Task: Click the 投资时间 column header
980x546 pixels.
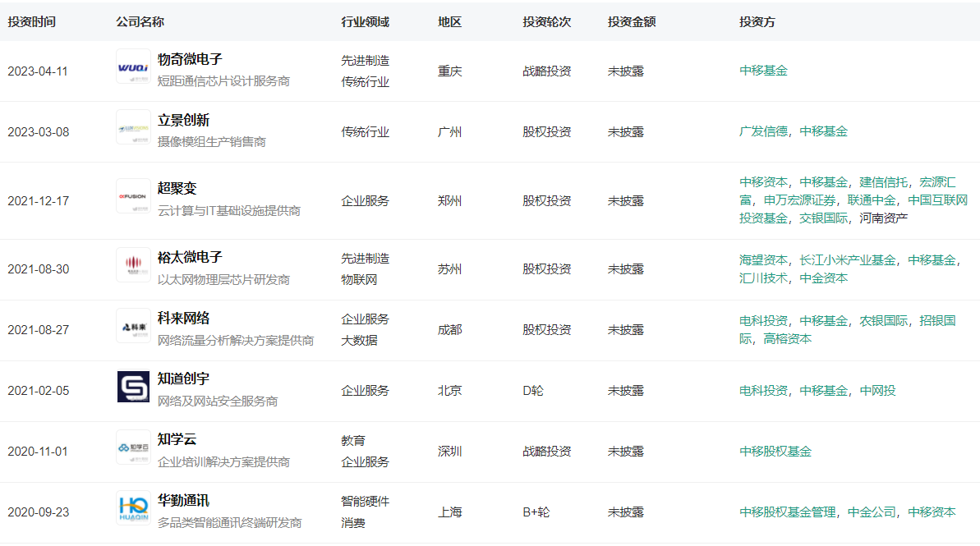Action: point(31,22)
